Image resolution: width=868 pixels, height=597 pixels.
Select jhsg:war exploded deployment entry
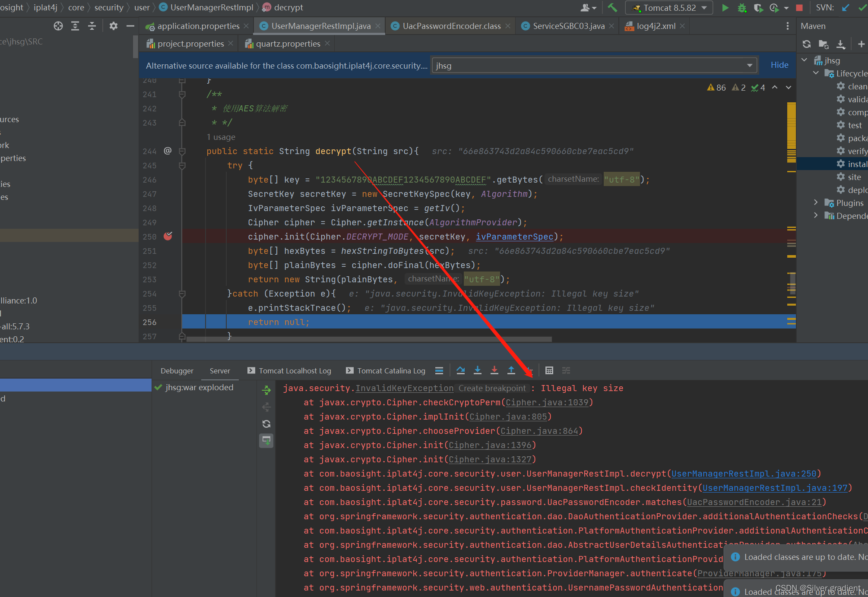tap(199, 387)
